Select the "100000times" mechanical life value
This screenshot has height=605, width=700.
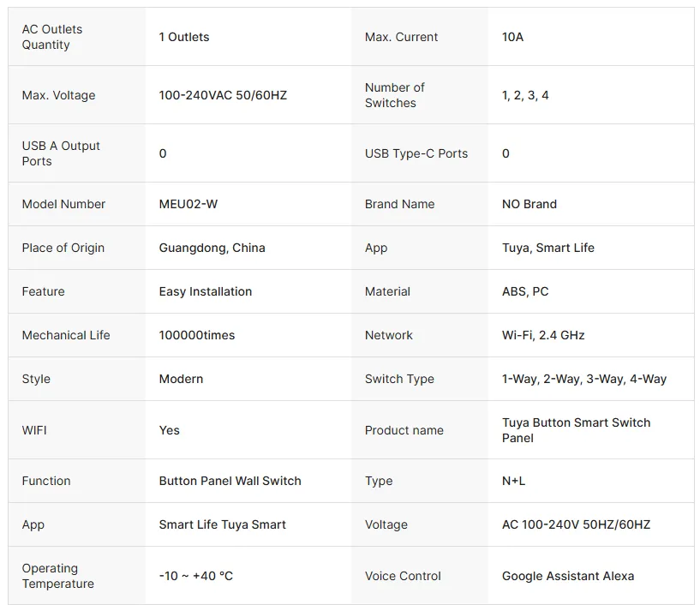[197, 335]
